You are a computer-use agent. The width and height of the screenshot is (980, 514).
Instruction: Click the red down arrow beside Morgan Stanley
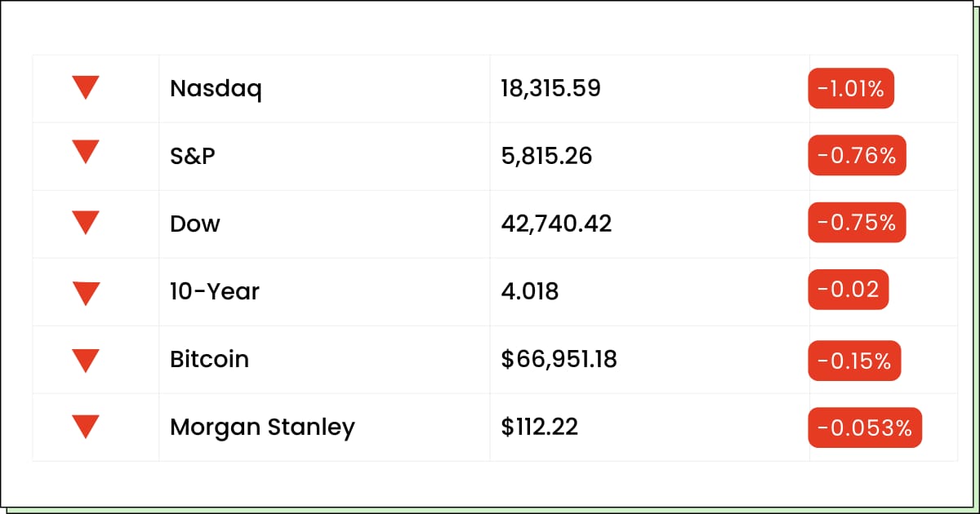[x=86, y=427]
